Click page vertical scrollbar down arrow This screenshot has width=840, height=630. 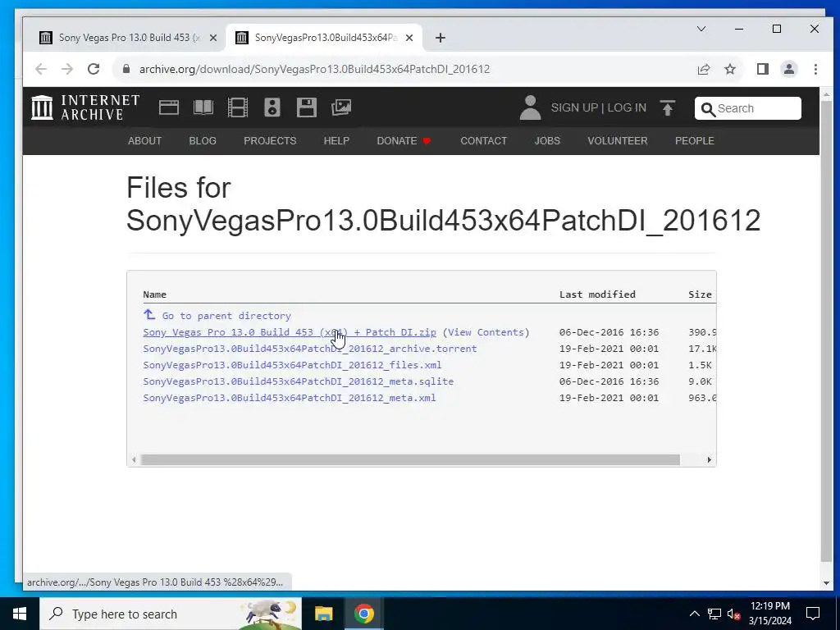[x=826, y=583]
